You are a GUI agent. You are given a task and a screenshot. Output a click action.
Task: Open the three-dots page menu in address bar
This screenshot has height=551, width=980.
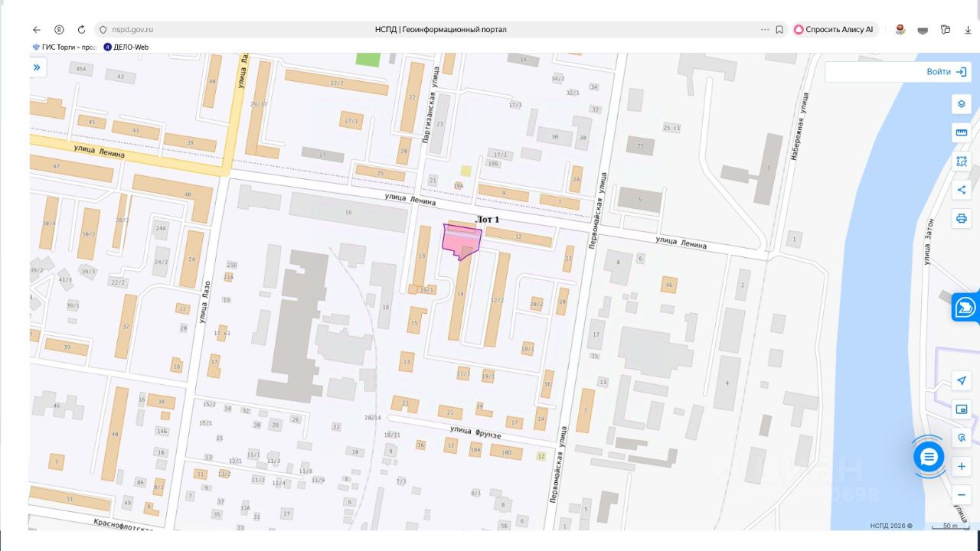(x=765, y=30)
